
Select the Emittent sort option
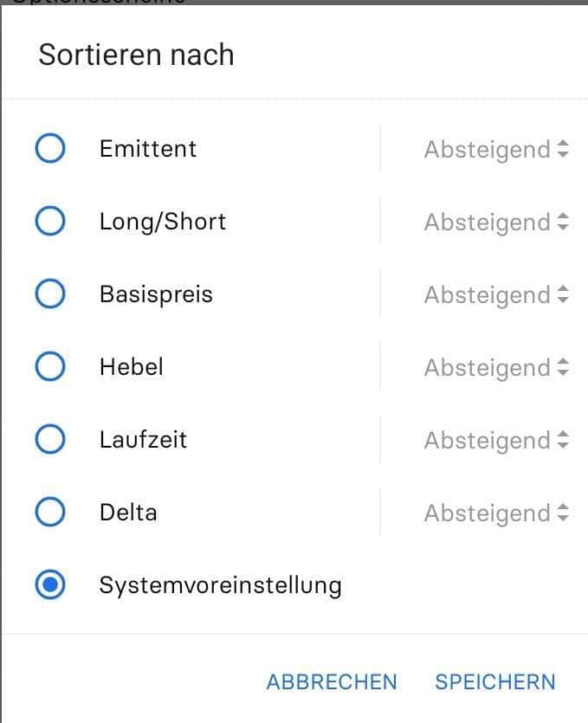(50, 149)
